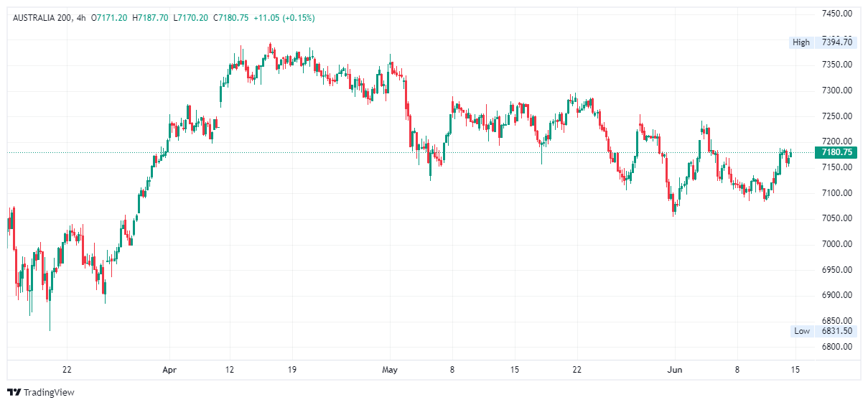Click the May marker on the time axis
This screenshot has width=868, height=405.
390,371
